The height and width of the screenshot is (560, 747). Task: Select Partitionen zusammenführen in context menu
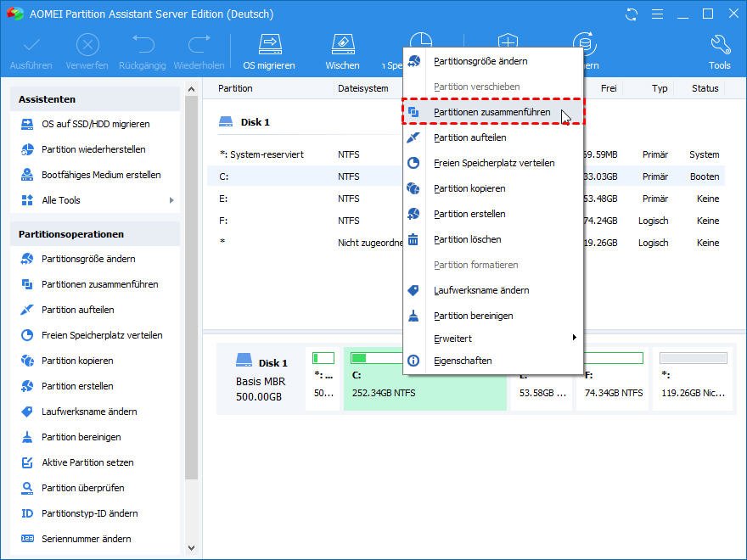pyautogui.click(x=493, y=112)
